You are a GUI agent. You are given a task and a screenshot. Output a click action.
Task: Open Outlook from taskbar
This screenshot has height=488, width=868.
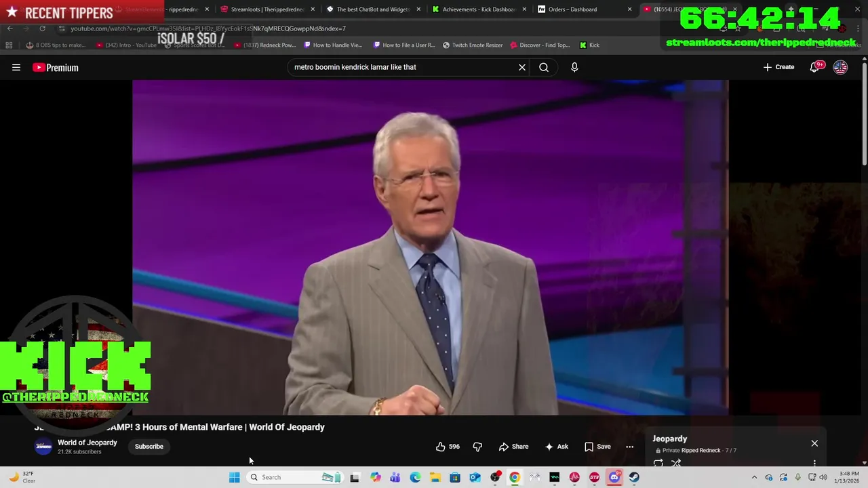pyautogui.click(x=475, y=477)
